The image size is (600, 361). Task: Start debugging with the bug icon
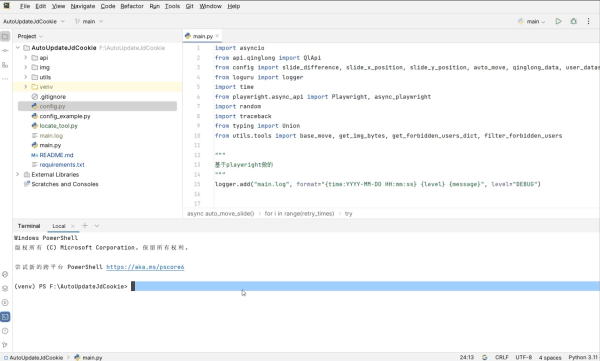[573, 21]
